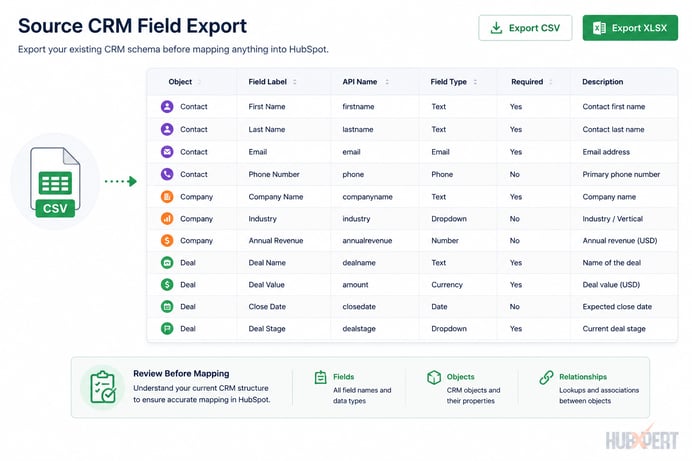Select the First Name contact person icon
This screenshot has width=692, height=461.
pyautogui.click(x=167, y=106)
